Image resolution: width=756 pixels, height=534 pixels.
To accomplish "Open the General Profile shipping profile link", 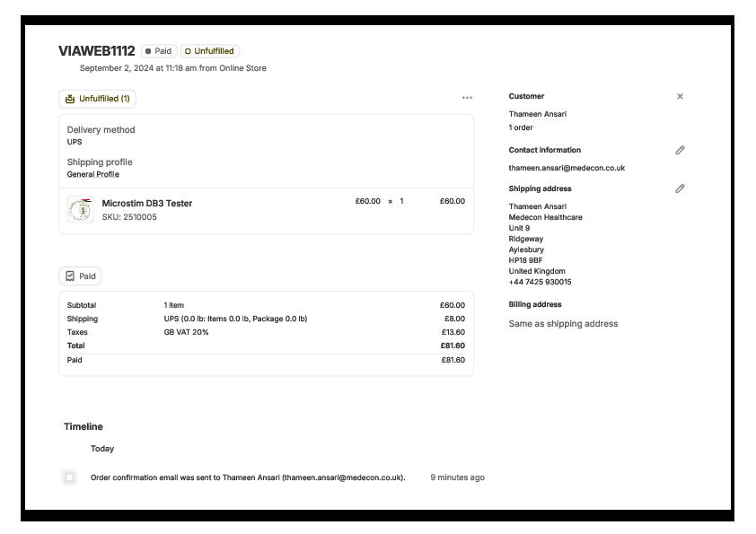I will click(x=93, y=174).
